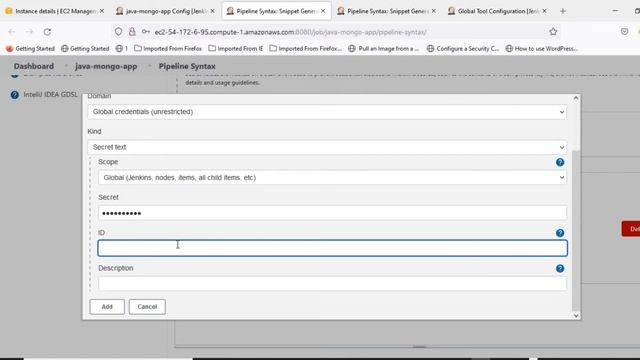Image resolution: width=640 pixels, height=360 pixels.
Task: Open How to use WordPress bookmark
Action: 542,49
